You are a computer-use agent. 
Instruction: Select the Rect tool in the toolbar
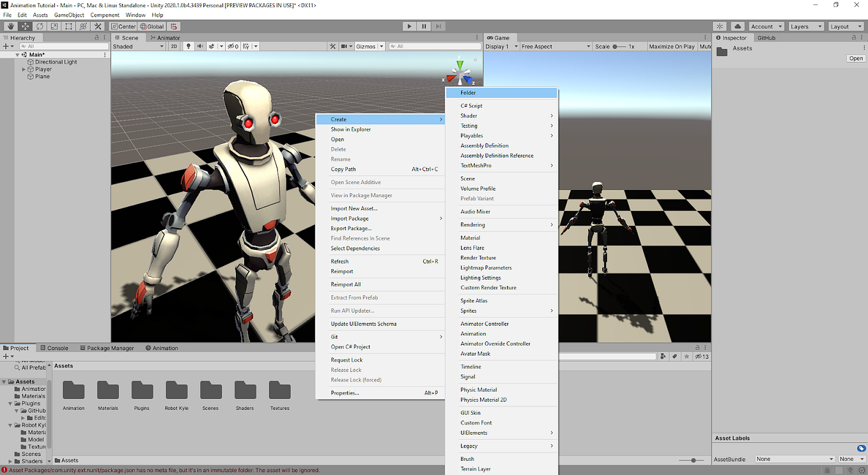(x=68, y=26)
